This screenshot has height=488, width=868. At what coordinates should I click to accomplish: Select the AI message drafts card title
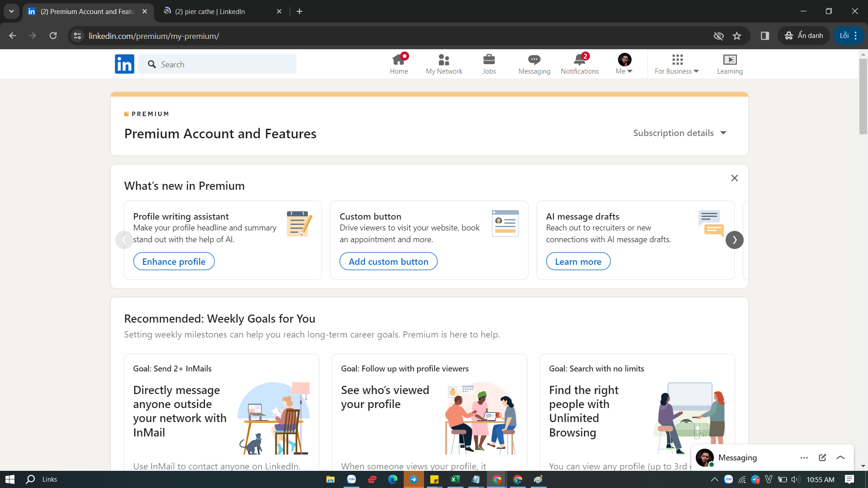pos(583,216)
